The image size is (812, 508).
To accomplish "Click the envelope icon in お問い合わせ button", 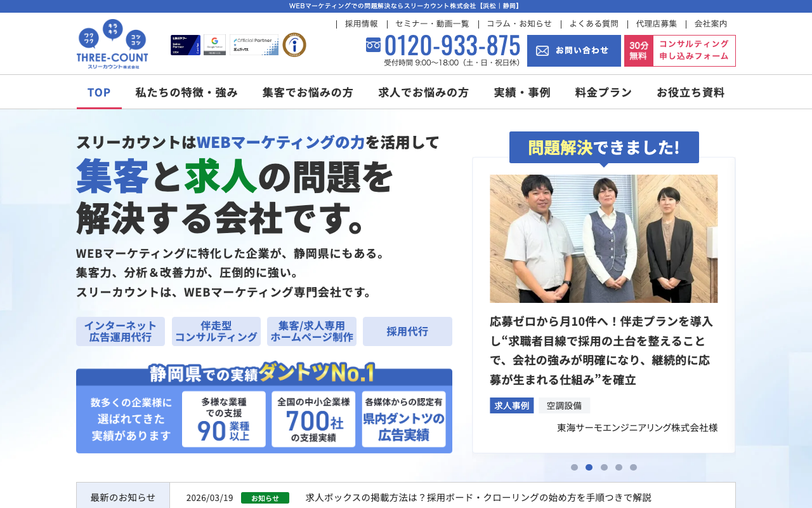I will tap(542, 51).
